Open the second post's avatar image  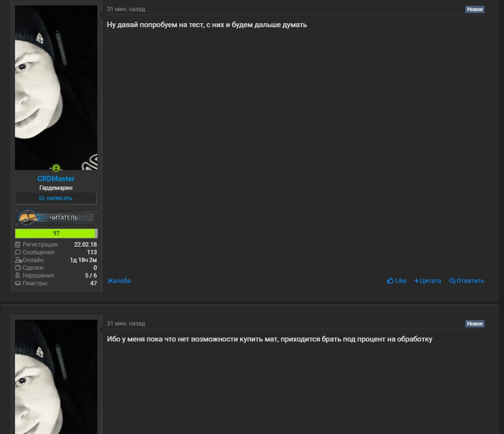56,377
